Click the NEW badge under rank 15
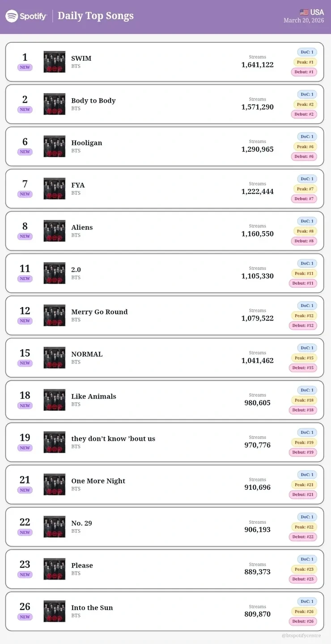This screenshot has height=644, width=331. pyautogui.click(x=25, y=363)
